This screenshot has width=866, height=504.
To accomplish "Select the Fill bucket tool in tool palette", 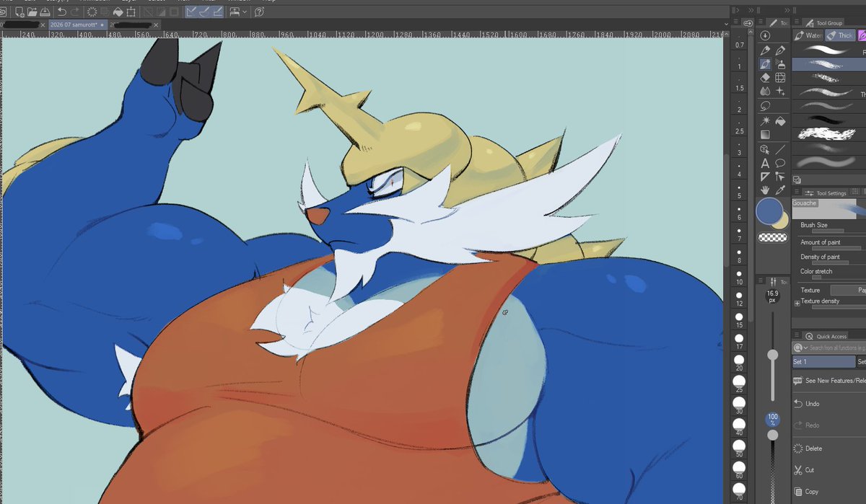I will click(780, 122).
